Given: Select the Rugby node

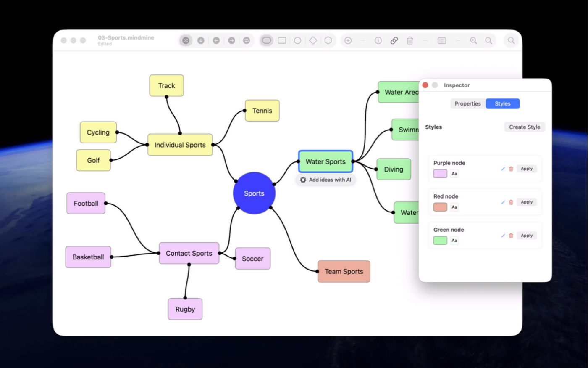Looking at the screenshot, I should coord(185,309).
